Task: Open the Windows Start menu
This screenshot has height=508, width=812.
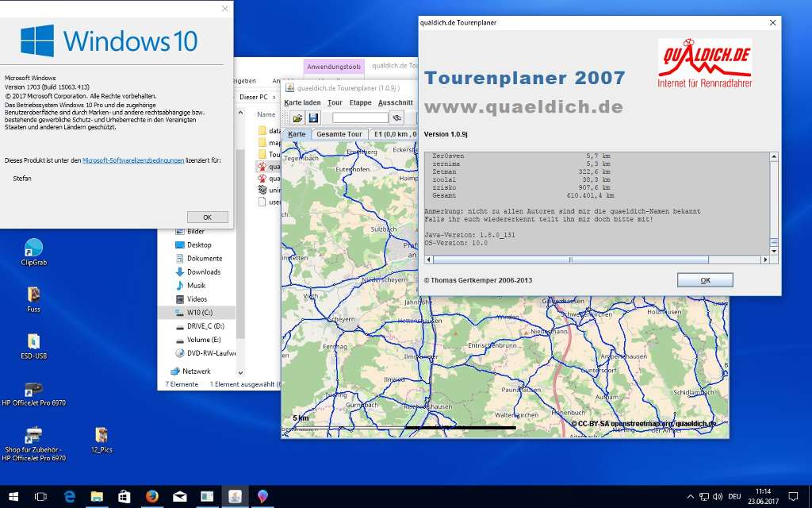Action: pos(13,496)
